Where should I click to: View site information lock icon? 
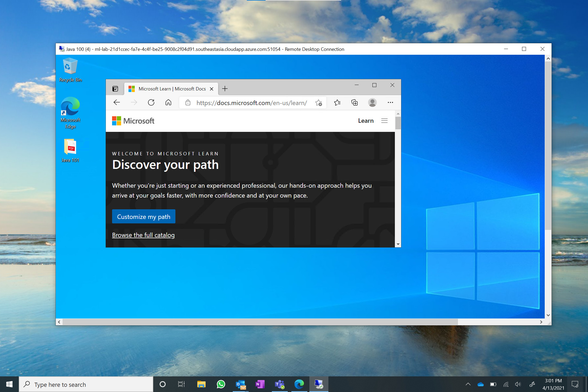click(188, 102)
